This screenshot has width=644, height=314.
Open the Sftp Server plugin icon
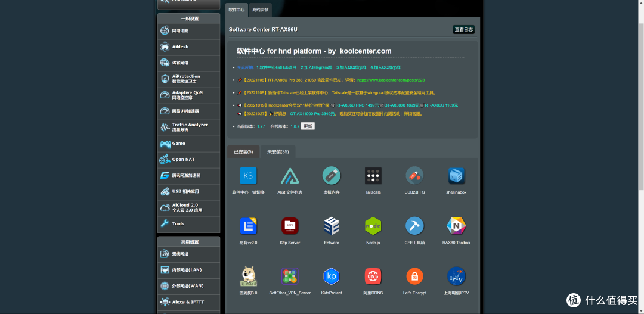pyautogui.click(x=290, y=226)
